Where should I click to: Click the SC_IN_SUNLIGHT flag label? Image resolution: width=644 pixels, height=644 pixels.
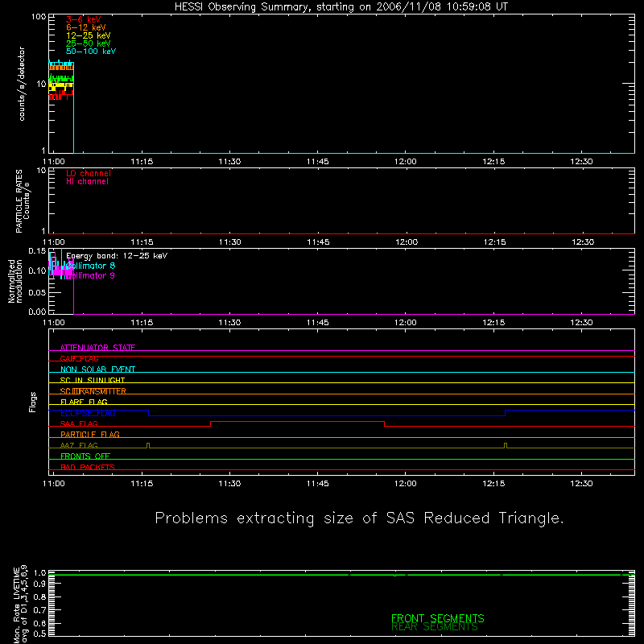tap(93, 380)
